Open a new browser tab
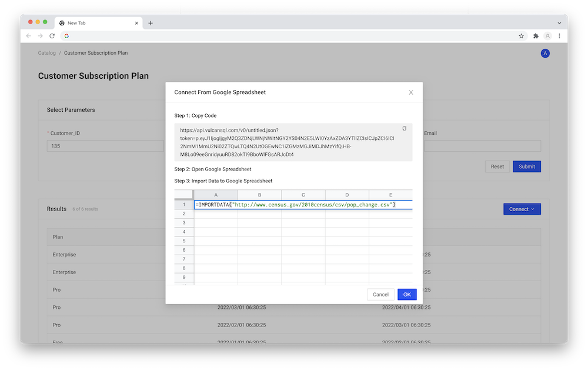The height and width of the screenshot is (370, 588). pos(151,23)
